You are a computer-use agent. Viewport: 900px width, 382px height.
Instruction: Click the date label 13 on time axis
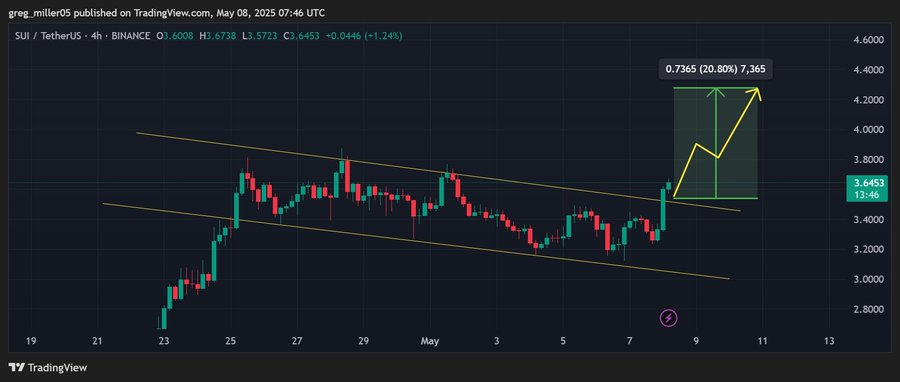pos(828,341)
